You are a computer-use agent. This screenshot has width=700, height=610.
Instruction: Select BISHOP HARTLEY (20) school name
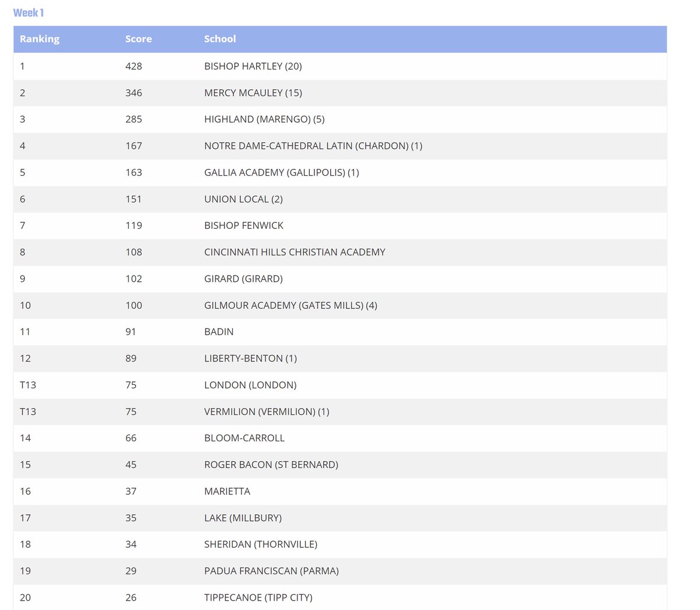253,66
